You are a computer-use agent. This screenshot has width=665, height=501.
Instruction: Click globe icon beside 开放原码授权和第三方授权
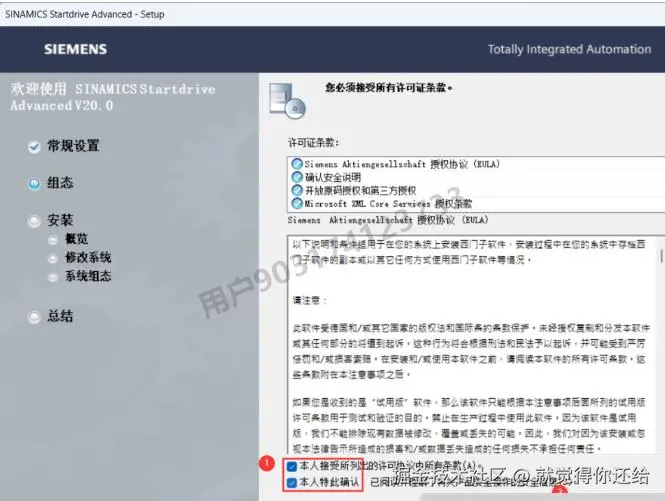297,190
